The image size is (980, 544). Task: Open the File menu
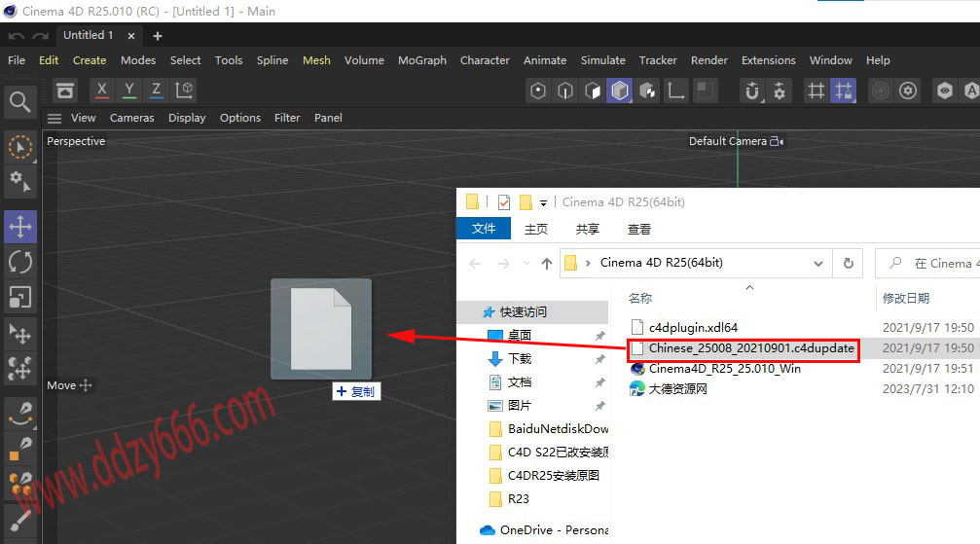[x=17, y=60]
